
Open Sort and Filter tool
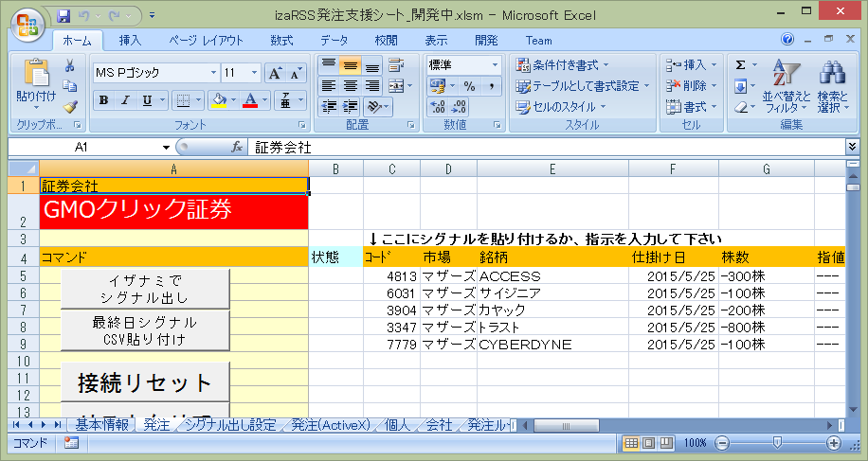click(787, 86)
